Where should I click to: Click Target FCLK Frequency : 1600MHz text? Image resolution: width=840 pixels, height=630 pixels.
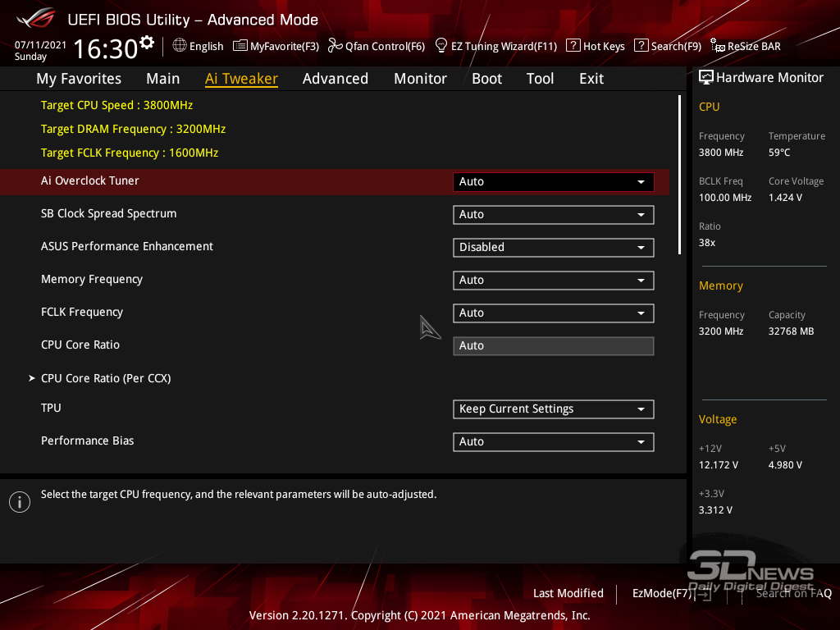click(130, 153)
